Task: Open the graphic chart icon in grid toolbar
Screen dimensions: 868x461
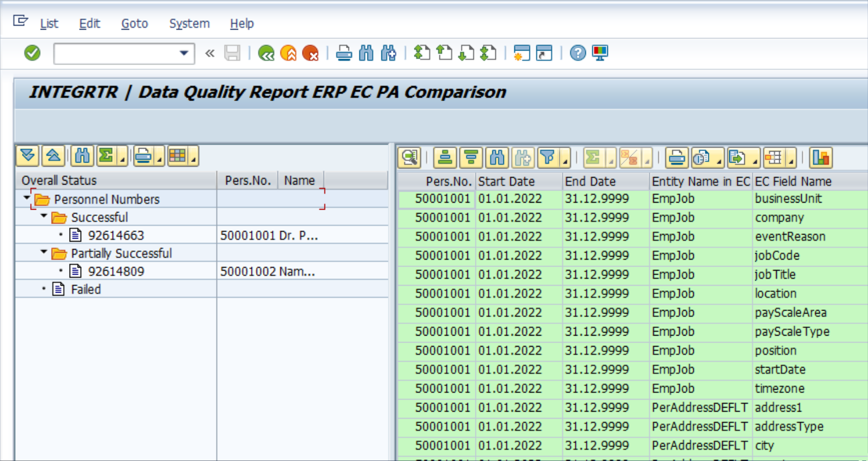Action: pos(820,157)
